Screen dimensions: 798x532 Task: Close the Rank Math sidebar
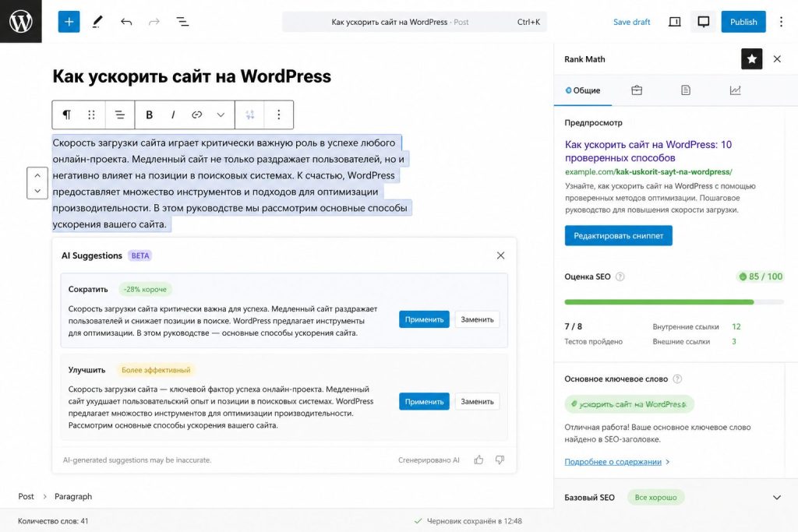pyautogui.click(x=777, y=59)
